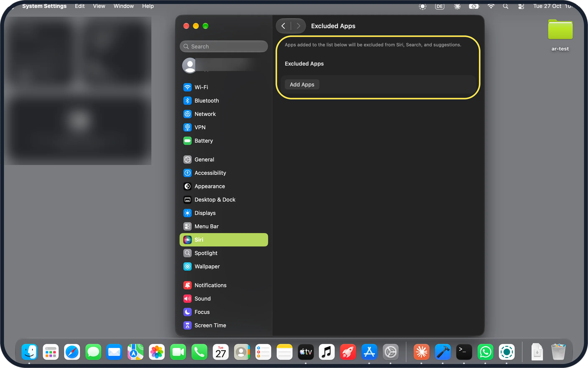Open the System Settings app menu
The height and width of the screenshot is (368, 588).
pos(44,6)
